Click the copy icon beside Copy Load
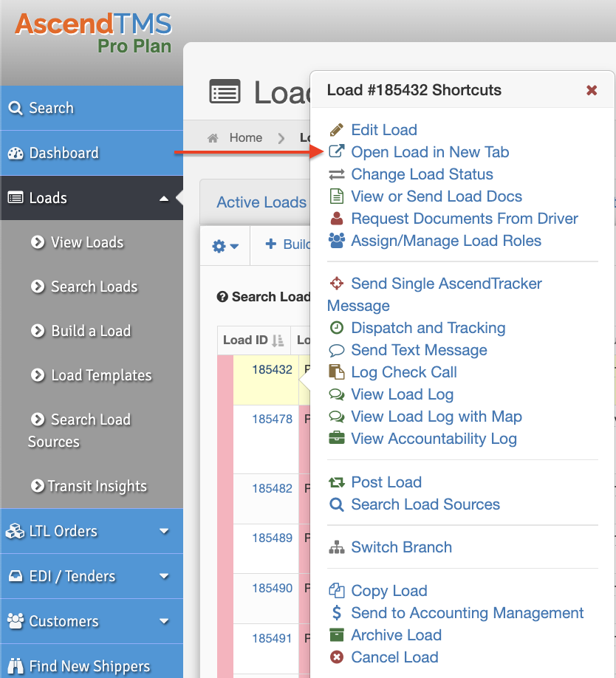Viewport: 616px width, 678px height. (336, 590)
